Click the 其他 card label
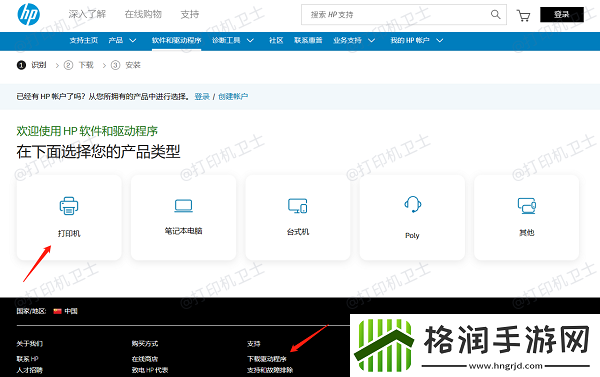This screenshot has height=377, width=600. click(527, 232)
